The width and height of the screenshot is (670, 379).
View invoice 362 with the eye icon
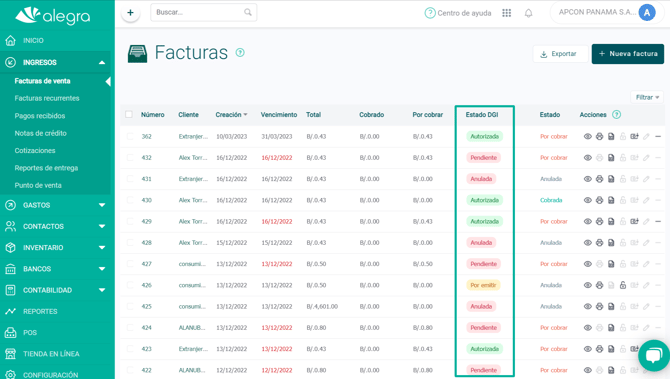[x=588, y=136]
